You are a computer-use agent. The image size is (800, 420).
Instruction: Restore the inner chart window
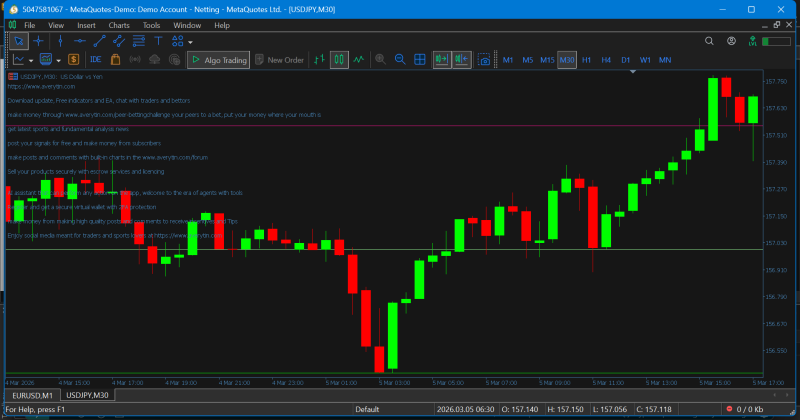pos(777,25)
